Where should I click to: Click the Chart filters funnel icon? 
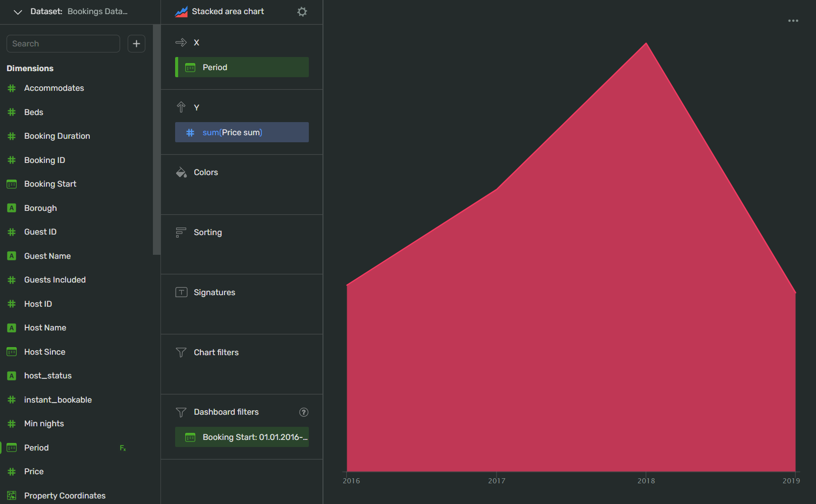[181, 352]
